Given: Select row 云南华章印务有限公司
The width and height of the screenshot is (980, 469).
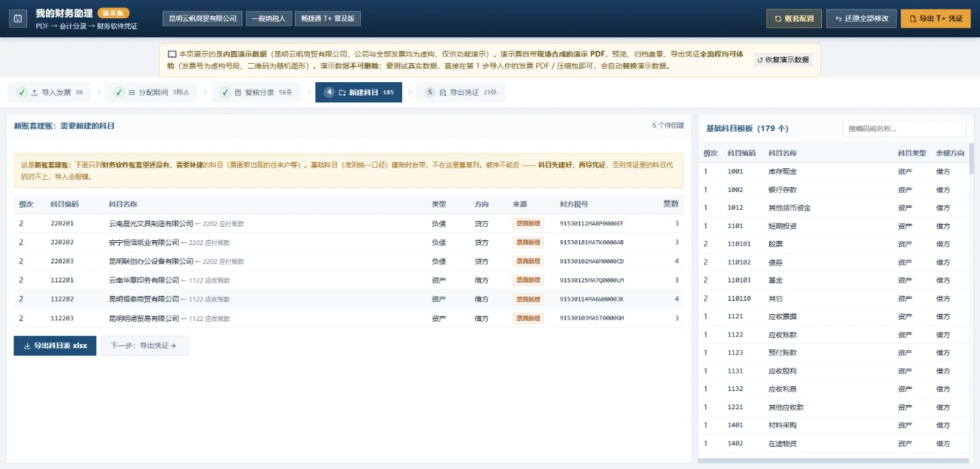Looking at the screenshot, I should pyautogui.click(x=349, y=280).
